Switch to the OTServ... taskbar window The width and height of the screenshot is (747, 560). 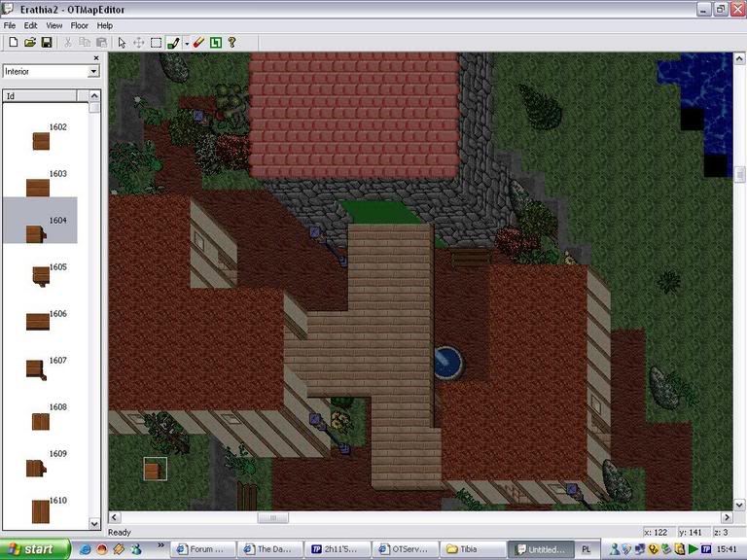point(405,549)
